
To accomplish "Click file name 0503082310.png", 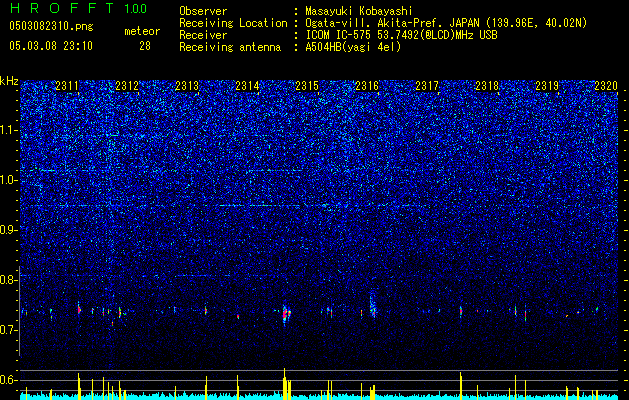I will [51, 27].
